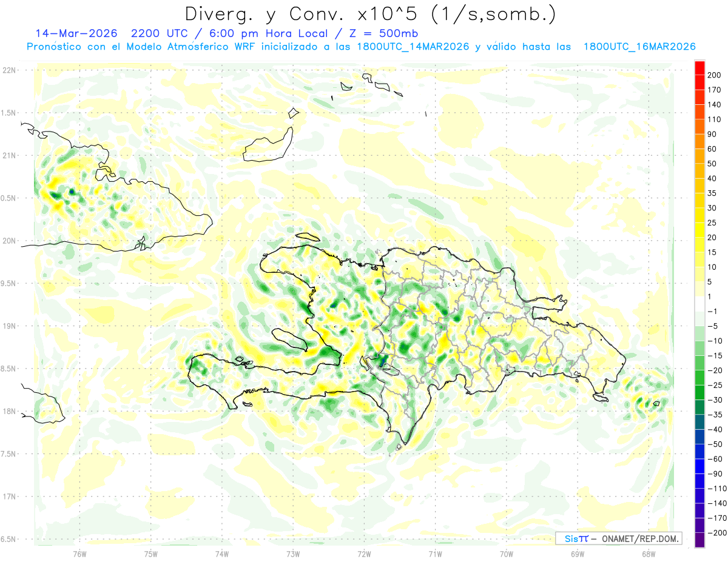Image resolution: width=728 pixels, height=562 pixels.
Task: Click the "1800UTC_14MAR2026" initialization time
Action: click(x=412, y=47)
